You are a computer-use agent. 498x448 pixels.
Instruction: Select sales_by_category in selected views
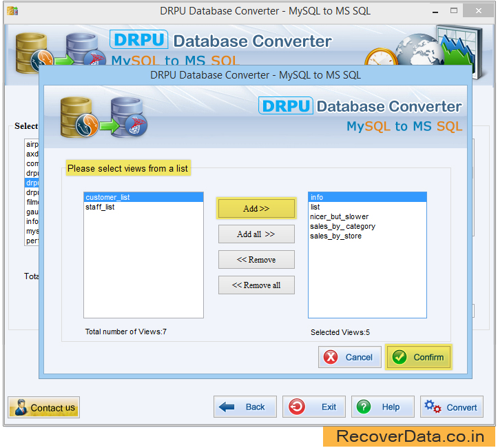[367, 226]
